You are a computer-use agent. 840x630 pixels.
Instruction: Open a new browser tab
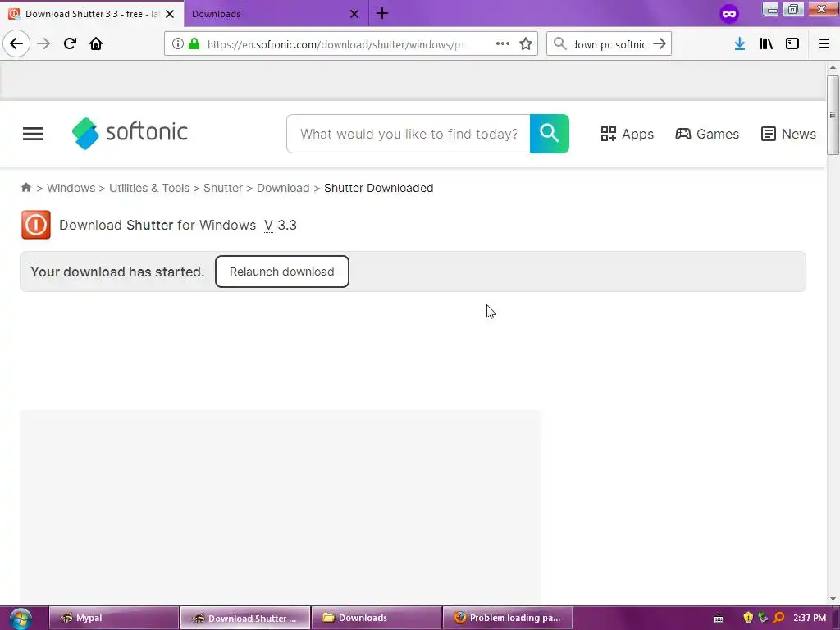pos(382,13)
